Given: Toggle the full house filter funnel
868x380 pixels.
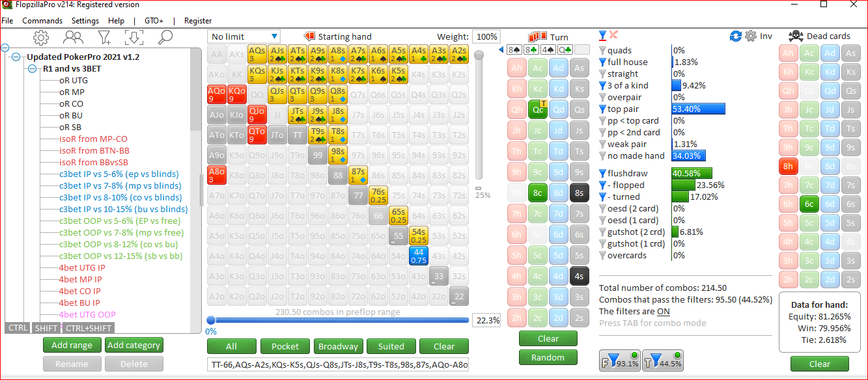Looking at the screenshot, I should pos(602,62).
